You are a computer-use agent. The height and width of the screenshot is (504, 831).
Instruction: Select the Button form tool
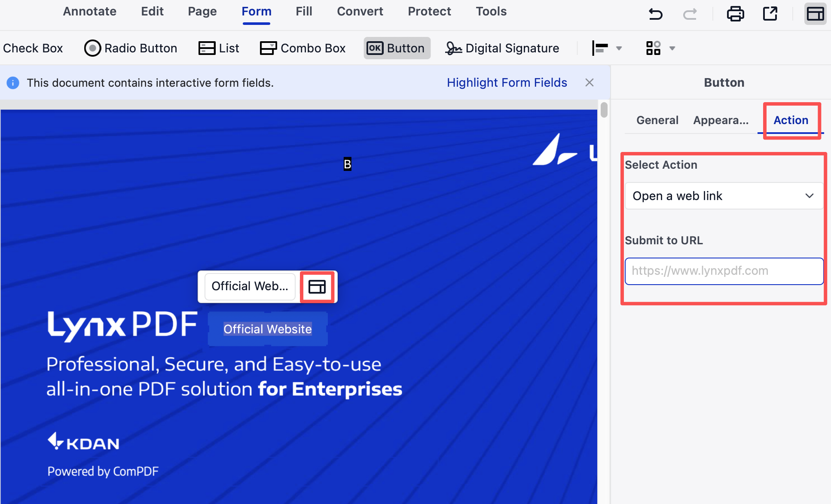[397, 48]
